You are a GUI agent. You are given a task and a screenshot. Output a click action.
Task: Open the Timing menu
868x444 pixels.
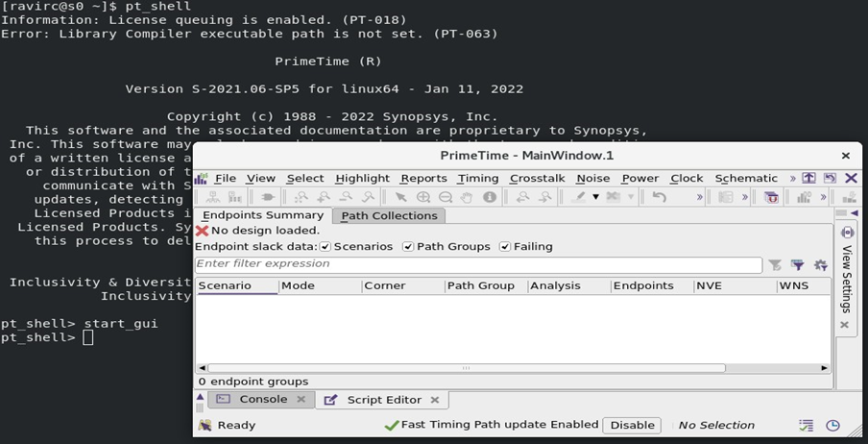click(x=478, y=179)
